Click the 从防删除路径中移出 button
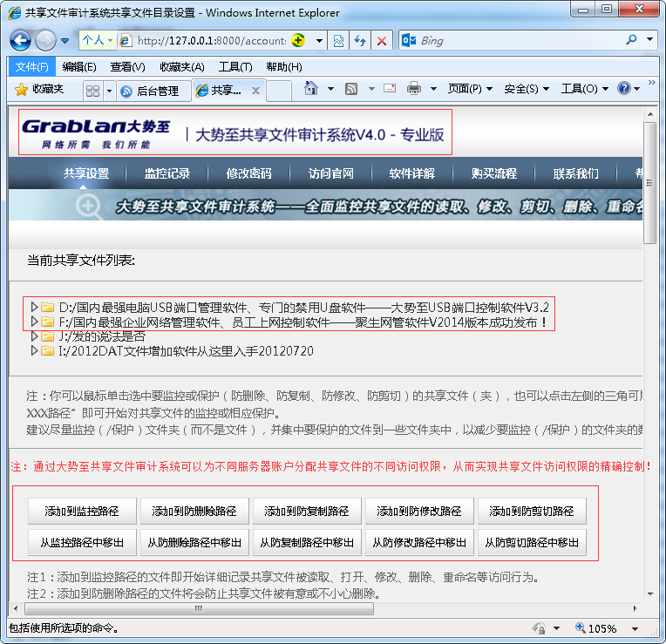Image resolution: width=666 pixels, height=644 pixels. coord(194,542)
